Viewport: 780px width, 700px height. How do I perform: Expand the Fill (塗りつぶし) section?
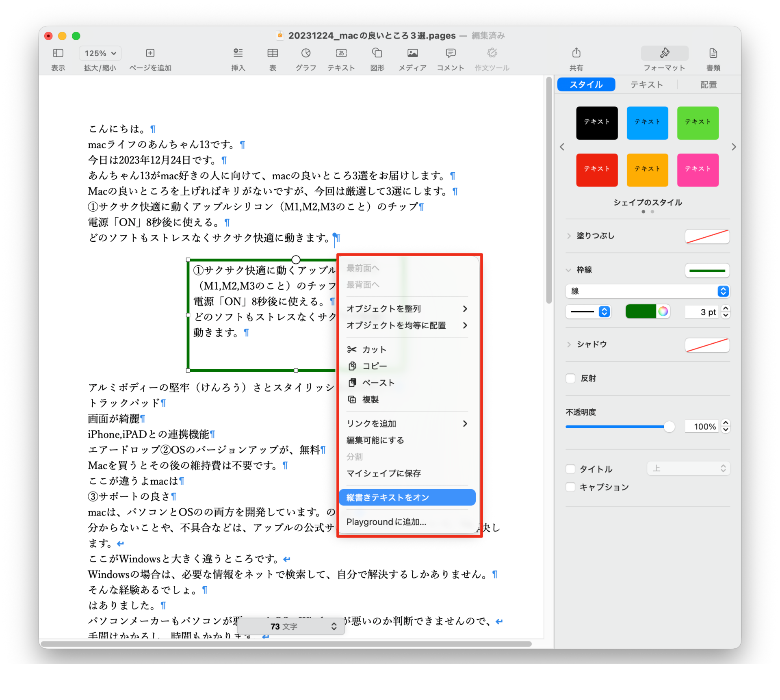pyautogui.click(x=569, y=236)
